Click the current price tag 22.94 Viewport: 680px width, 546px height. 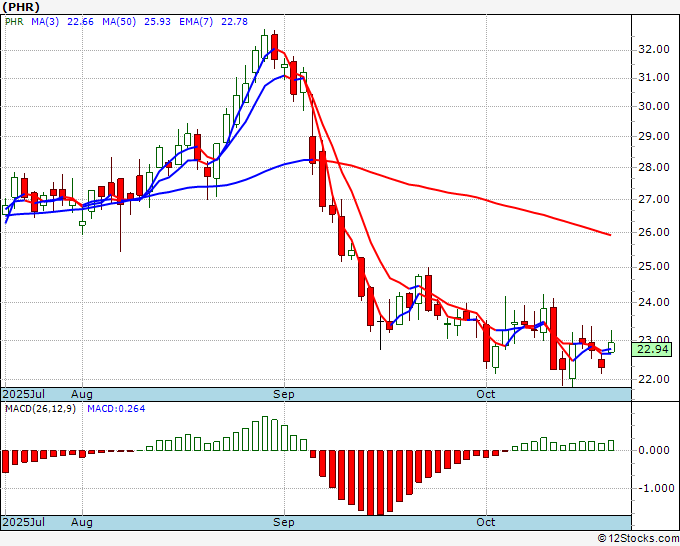[x=652, y=349]
